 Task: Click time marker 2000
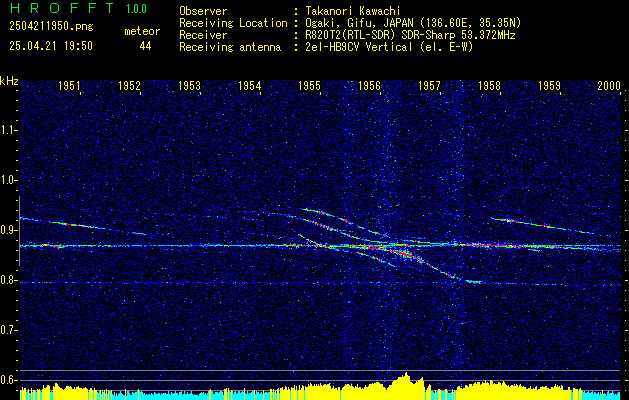click(609, 85)
